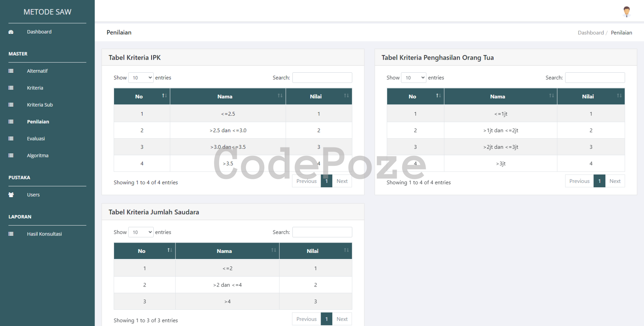
Task: Click the user avatar icon in header
Action: point(626,11)
